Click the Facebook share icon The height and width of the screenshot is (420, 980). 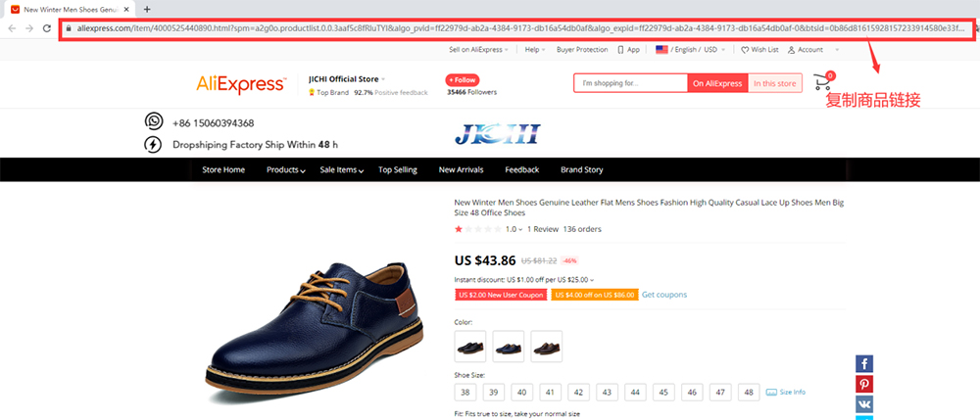pyautogui.click(x=864, y=364)
